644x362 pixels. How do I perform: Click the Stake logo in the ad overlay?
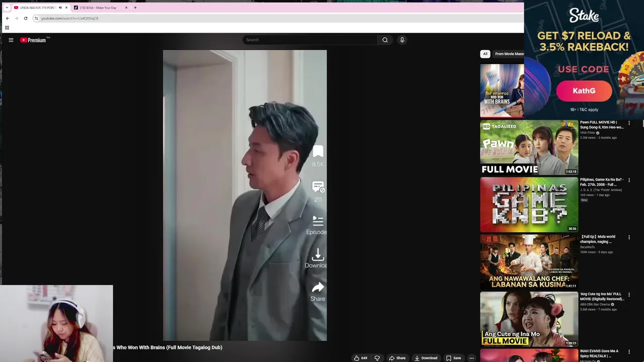(x=584, y=15)
